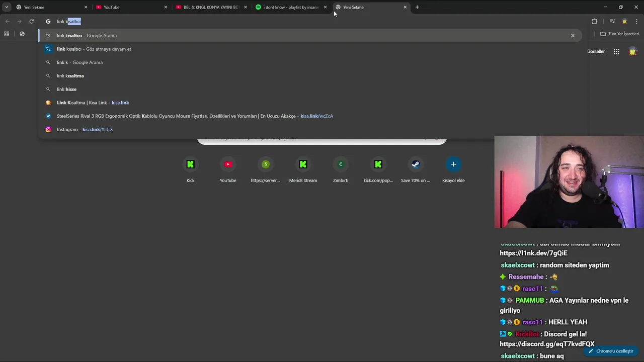Reload the page
Screen dimensions: 644x362
tap(31, 21)
